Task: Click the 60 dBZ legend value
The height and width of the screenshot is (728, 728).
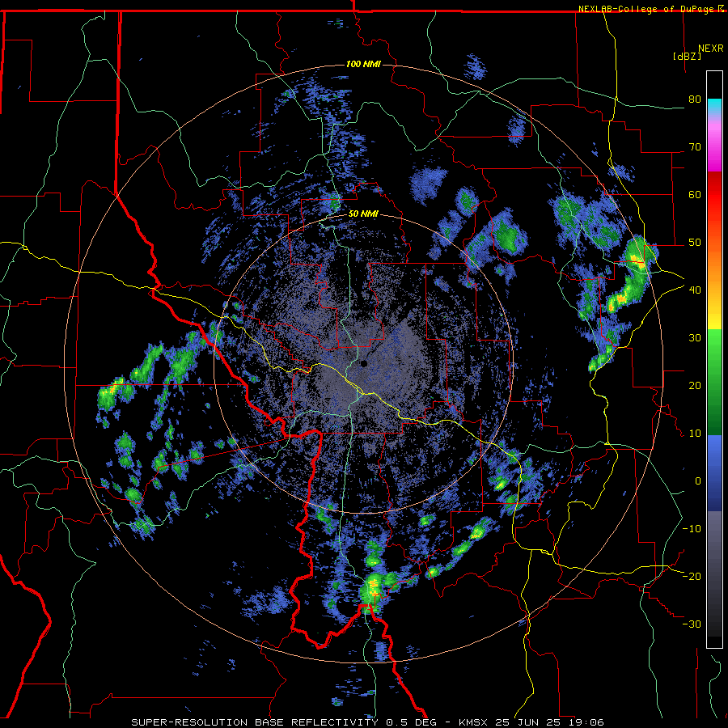Action: [x=695, y=194]
